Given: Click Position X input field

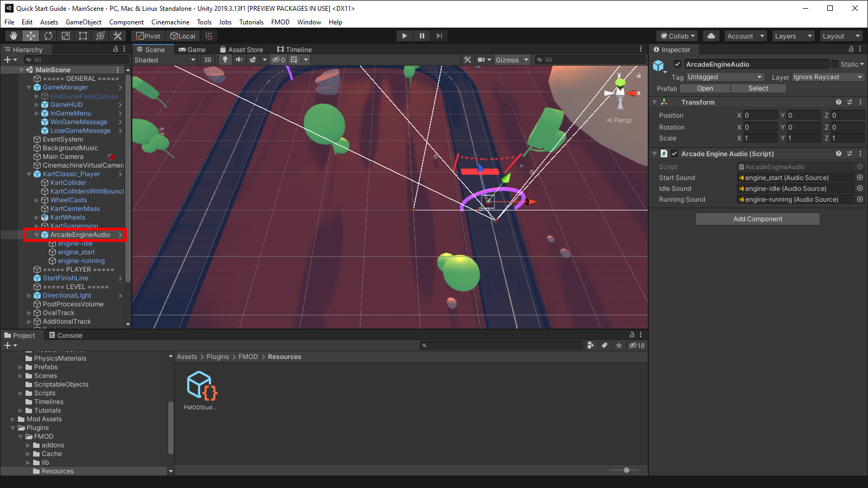Looking at the screenshot, I should click(760, 115).
